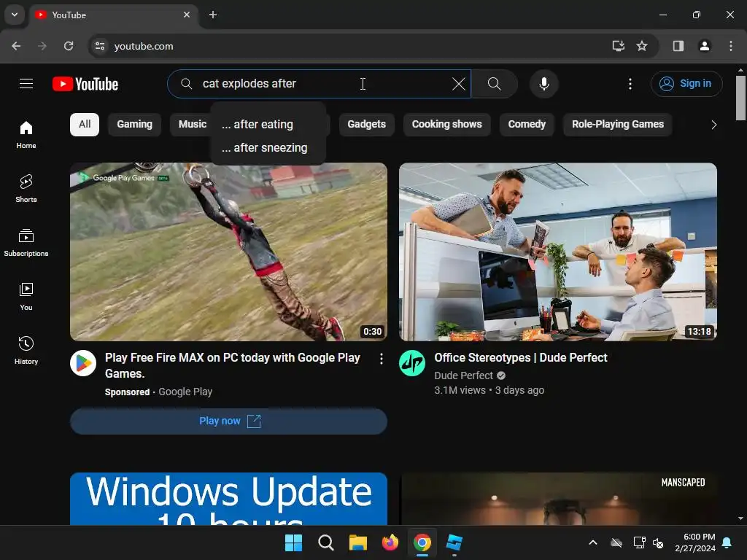Screen dimensions: 747x560
Task: Select the Gadgets filter chip
Action: point(366,124)
